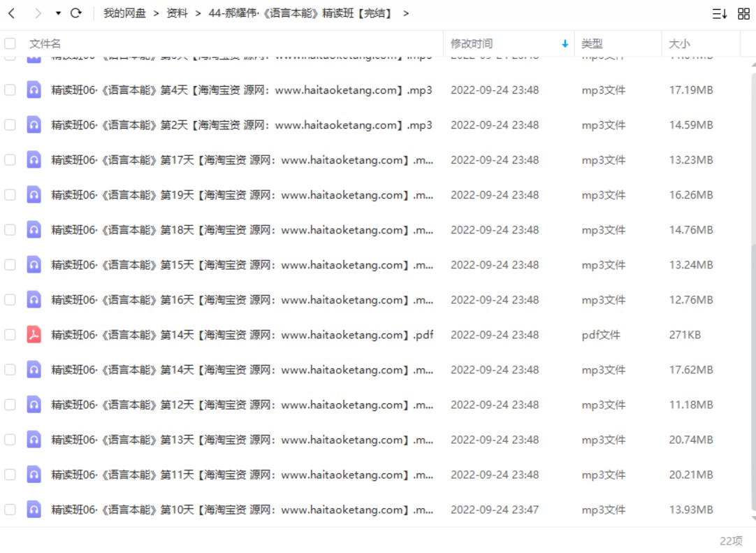Click the blue sort arrow in 修改时间
This screenshot has width=756, height=553.
tap(565, 44)
